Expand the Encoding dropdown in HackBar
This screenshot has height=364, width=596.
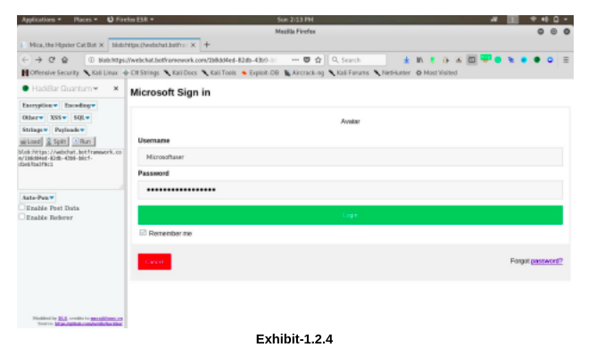(79, 105)
